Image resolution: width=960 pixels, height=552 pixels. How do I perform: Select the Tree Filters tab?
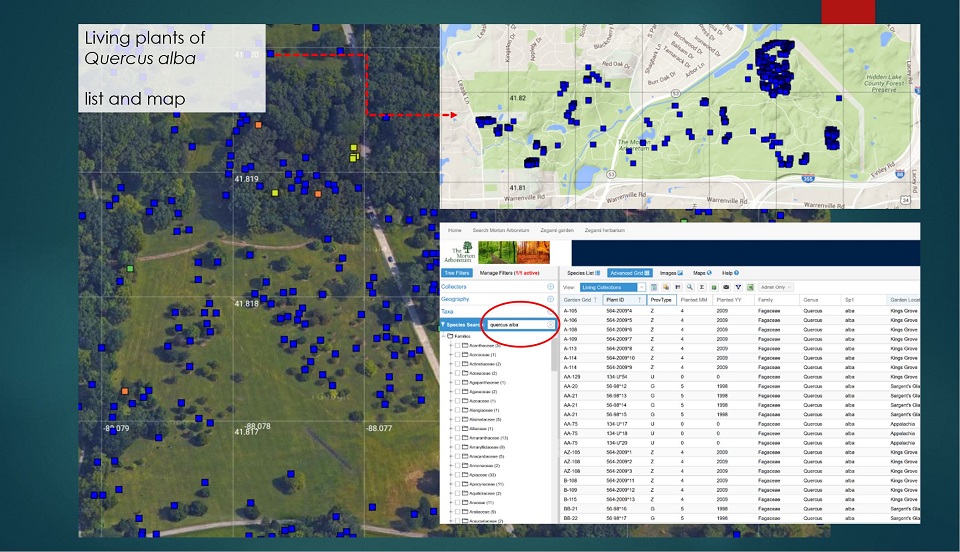[x=457, y=273]
